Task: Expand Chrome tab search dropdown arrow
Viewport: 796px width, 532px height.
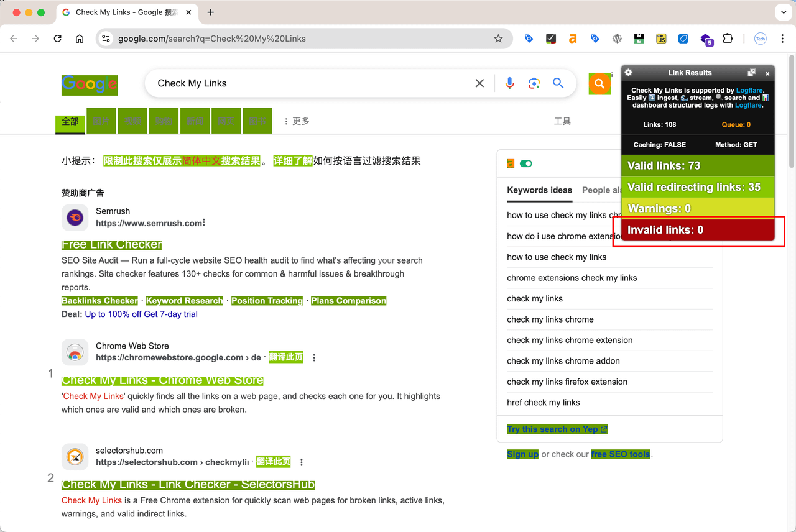Action: 783,12
